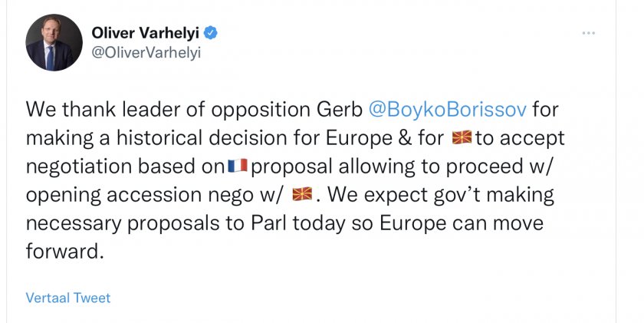Click the display name Oliver Varhelyi
The width and height of the screenshot is (644, 323).
click(146, 32)
